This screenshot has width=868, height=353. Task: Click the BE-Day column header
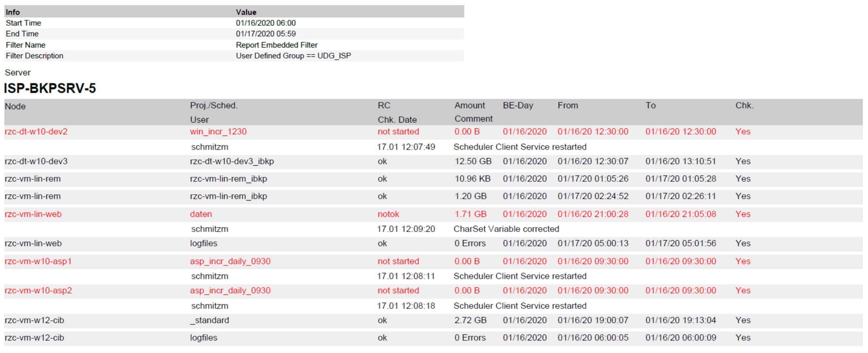coord(518,106)
